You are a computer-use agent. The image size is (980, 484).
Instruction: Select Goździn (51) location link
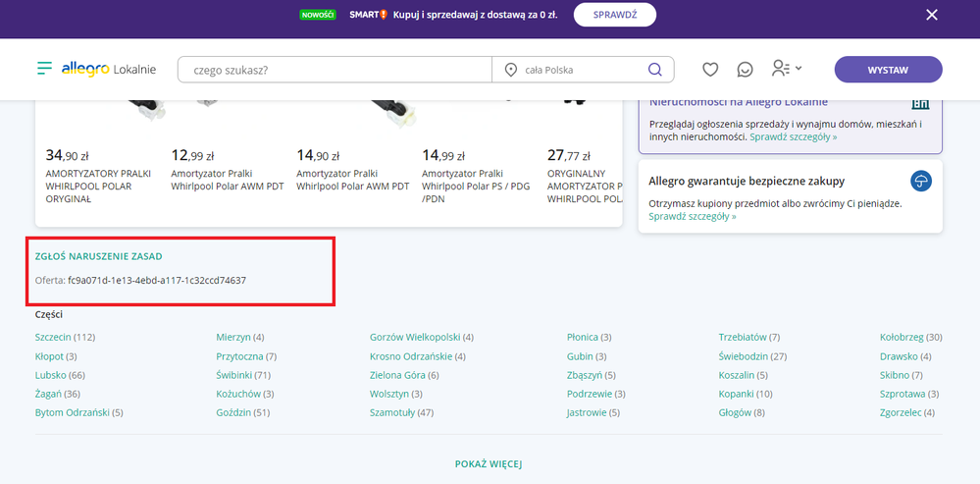click(242, 412)
